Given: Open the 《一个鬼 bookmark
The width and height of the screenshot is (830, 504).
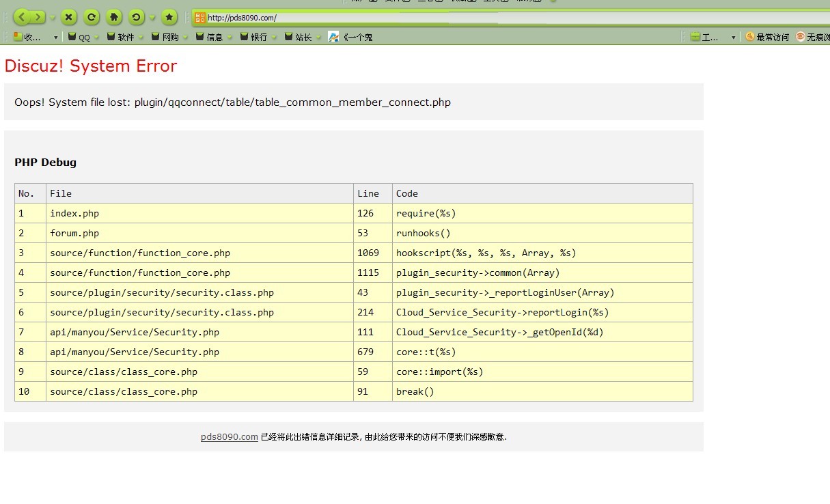Looking at the screenshot, I should coord(350,37).
